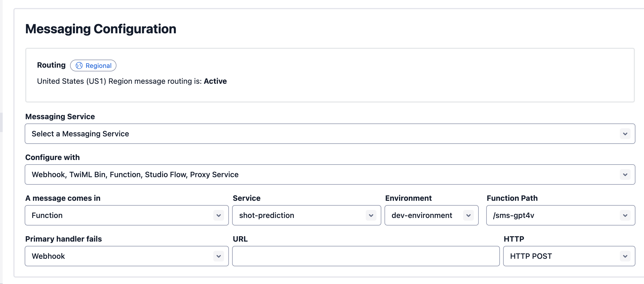Expand the Configure with dropdown
Viewport: 644px width, 284px height.
click(x=322, y=174)
